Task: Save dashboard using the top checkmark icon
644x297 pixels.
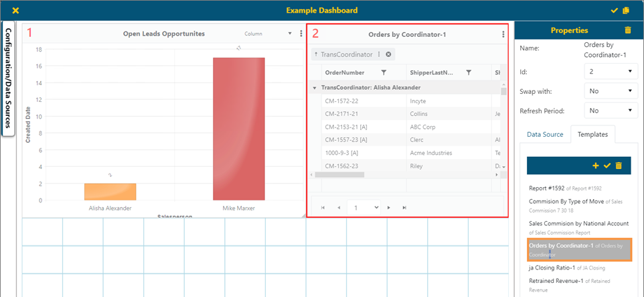Action: pyautogui.click(x=615, y=10)
